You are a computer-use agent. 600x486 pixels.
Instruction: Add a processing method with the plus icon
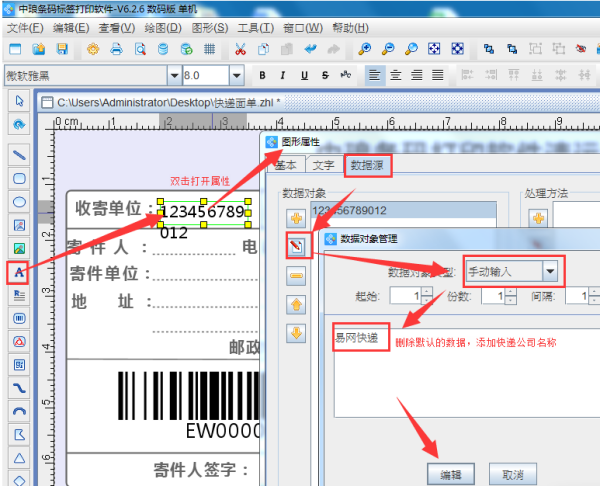(x=538, y=219)
